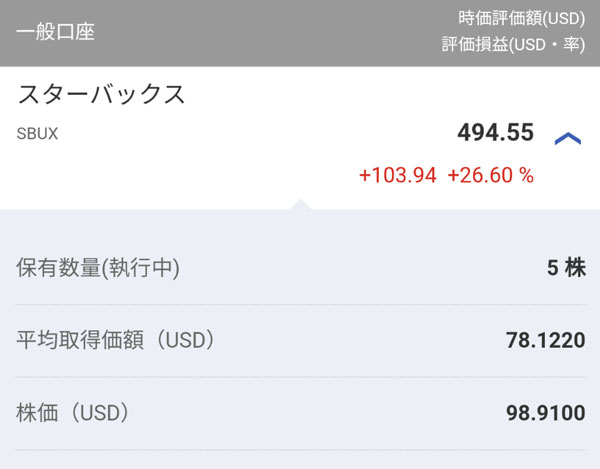Screen dimensions: 600x469
Task: Click the small triangle pointer above details
Action: pos(300,204)
